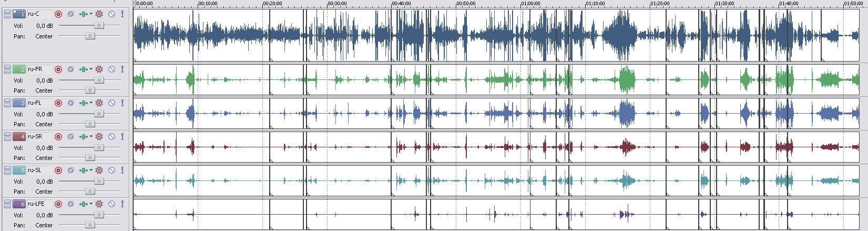Solo the ru-FR track
868x231 pixels.
click(x=122, y=69)
